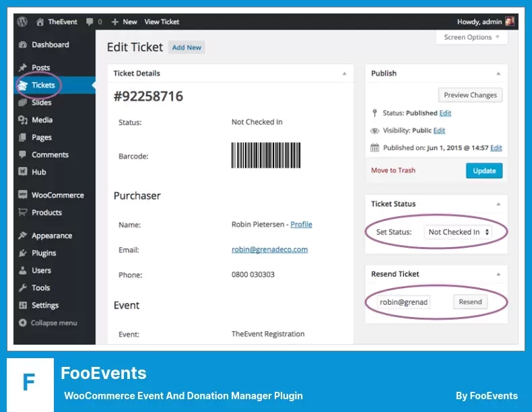Collapse the Ticket Status panel
The image size is (532, 412).
coord(498,204)
